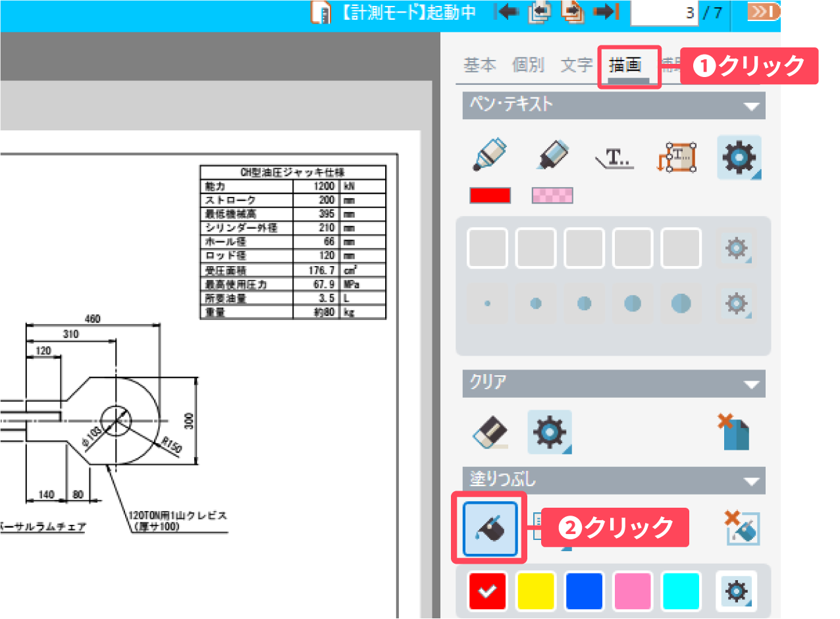Select the yellow fill color
The image size is (840, 619).
tap(536, 591)
